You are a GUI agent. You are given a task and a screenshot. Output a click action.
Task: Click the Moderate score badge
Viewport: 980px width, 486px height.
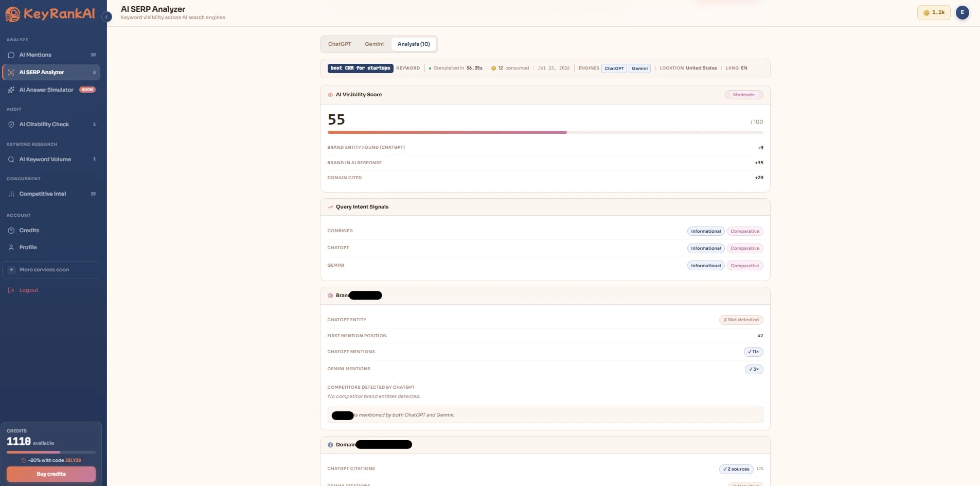pos(744,95)
